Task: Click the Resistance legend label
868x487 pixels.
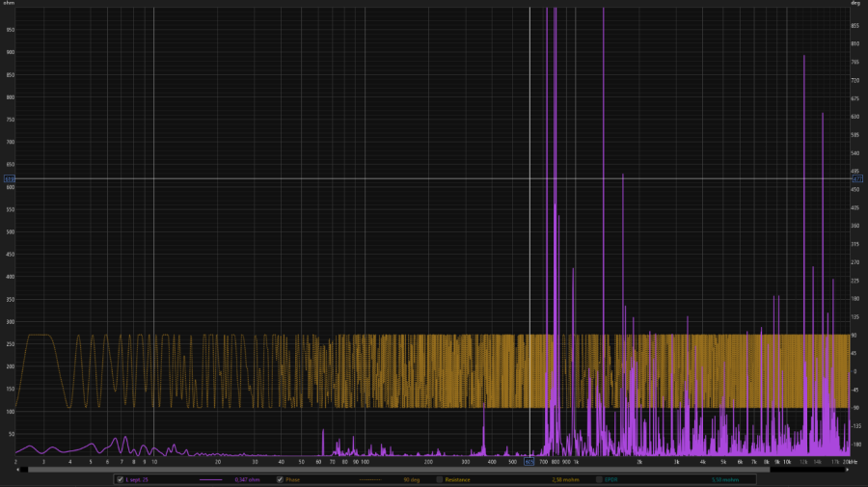Action: click(x=457, y=480)
